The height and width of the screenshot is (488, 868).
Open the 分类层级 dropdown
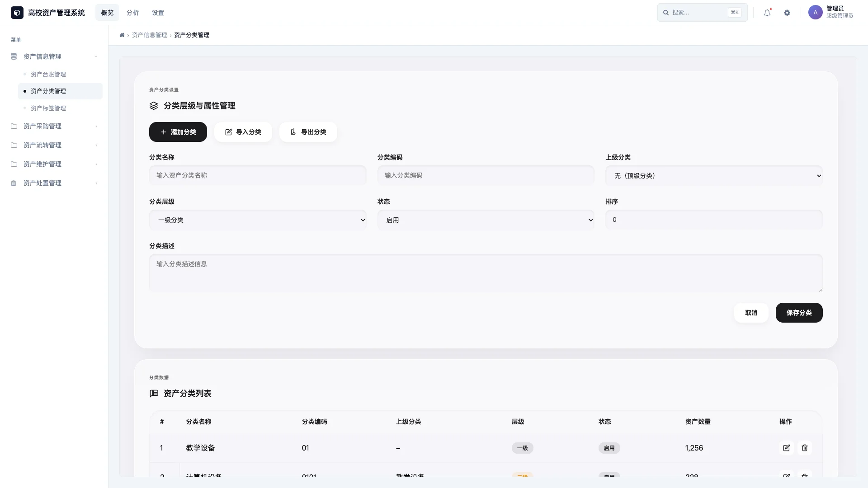[x=258, y=220]
